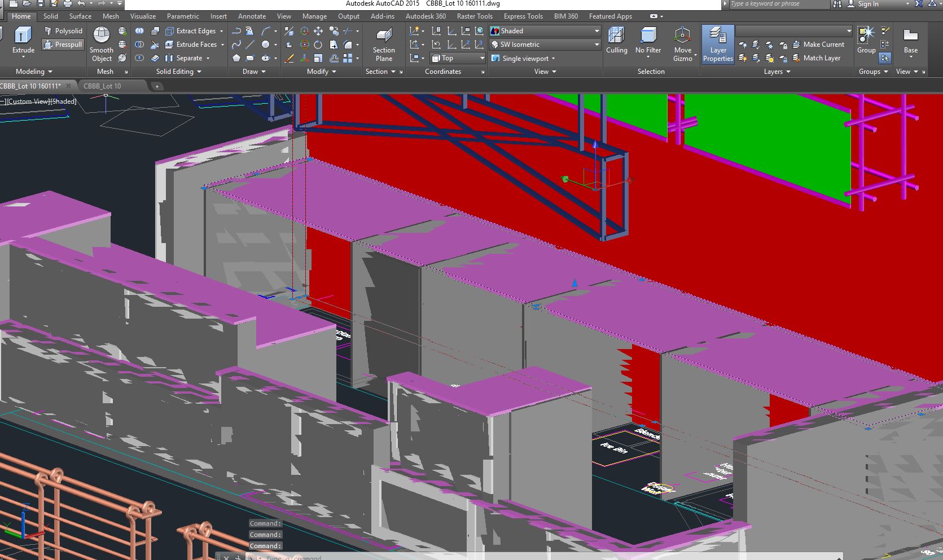943x560 pixels.
Task: Click Turn All Layers On icon
Action: (743, 58)
